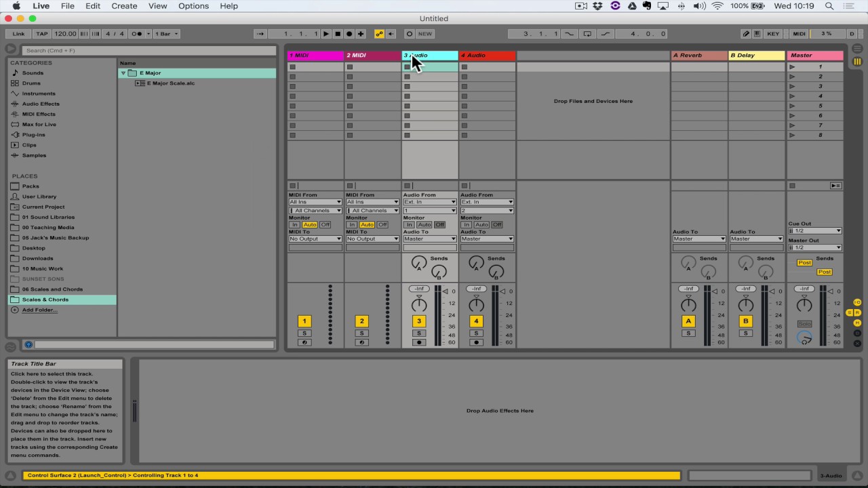Toggle the Automation Arm button
Viewport: 868px width, 488px height.
point(380,34)
